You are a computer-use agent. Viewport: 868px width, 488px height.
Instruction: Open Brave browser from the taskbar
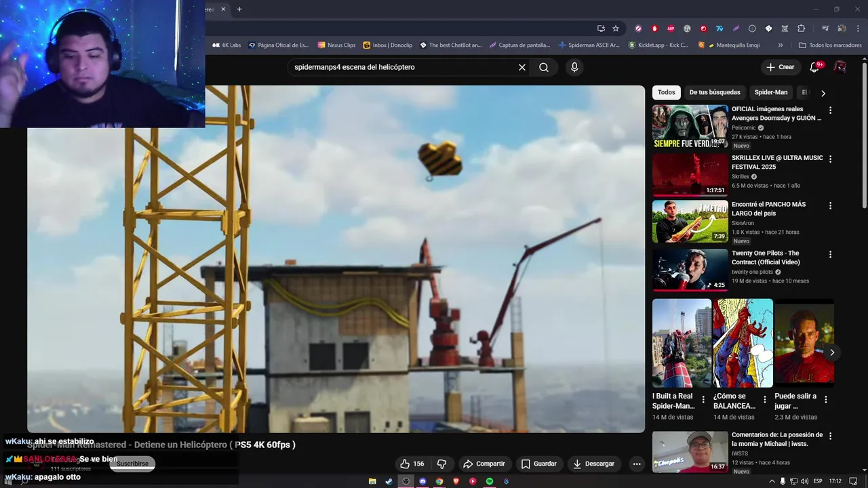(456, 481)
